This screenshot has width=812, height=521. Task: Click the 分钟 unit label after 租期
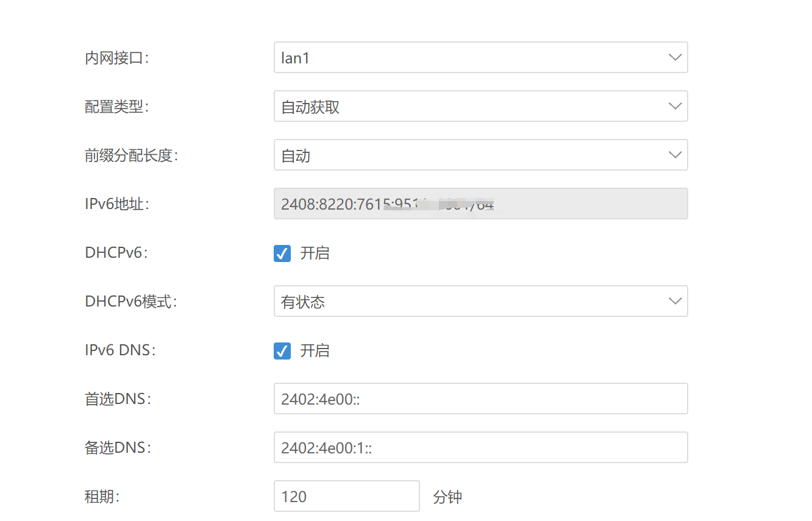point(446,496)
